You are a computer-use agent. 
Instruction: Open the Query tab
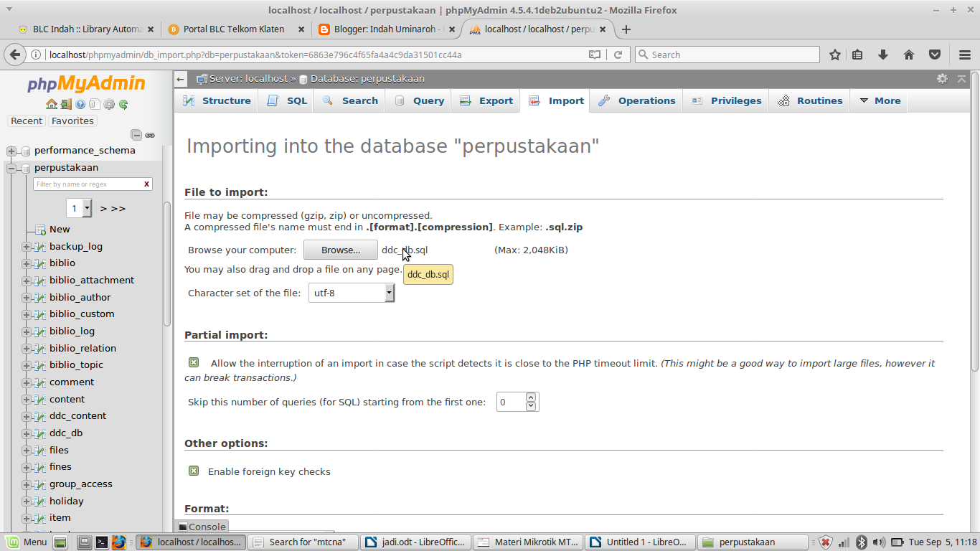(419, 101)
